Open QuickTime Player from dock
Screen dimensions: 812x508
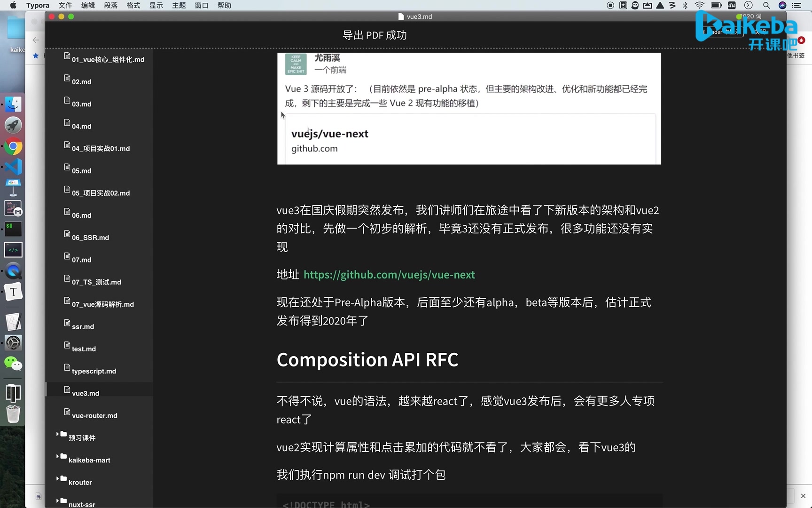(x=13, y=271)
